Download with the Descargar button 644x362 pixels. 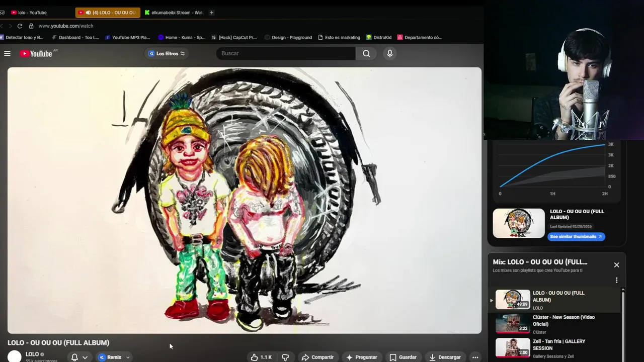click(445, 357)
